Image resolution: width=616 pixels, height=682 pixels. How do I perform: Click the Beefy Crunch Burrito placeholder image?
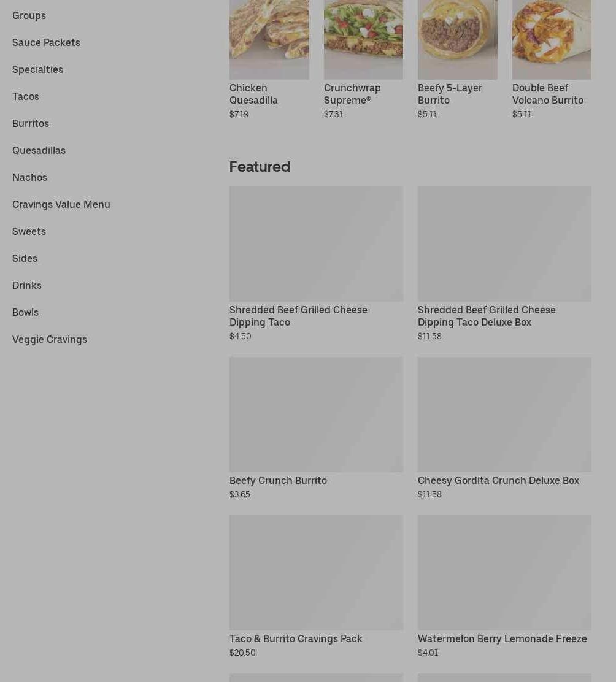click(316, 415)
